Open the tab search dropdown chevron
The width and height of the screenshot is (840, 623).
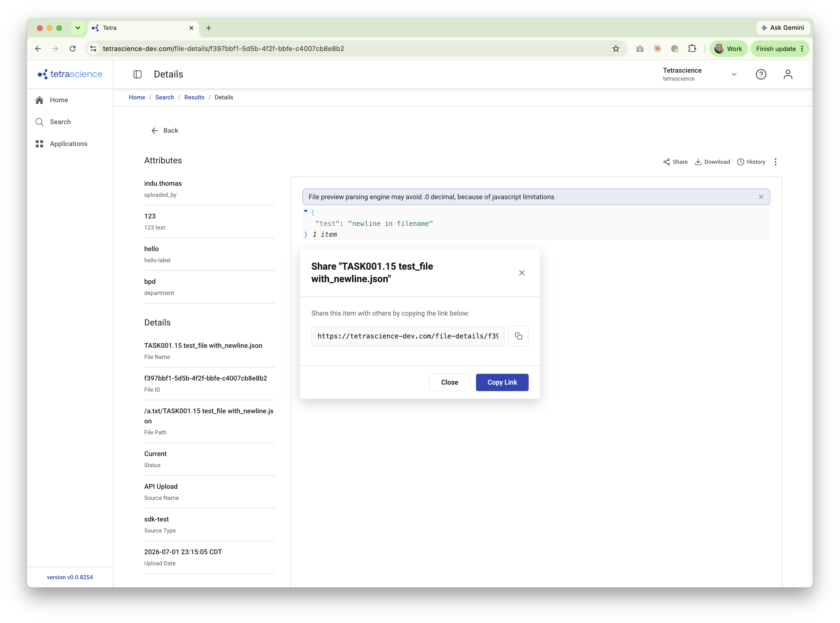point(78,28)
